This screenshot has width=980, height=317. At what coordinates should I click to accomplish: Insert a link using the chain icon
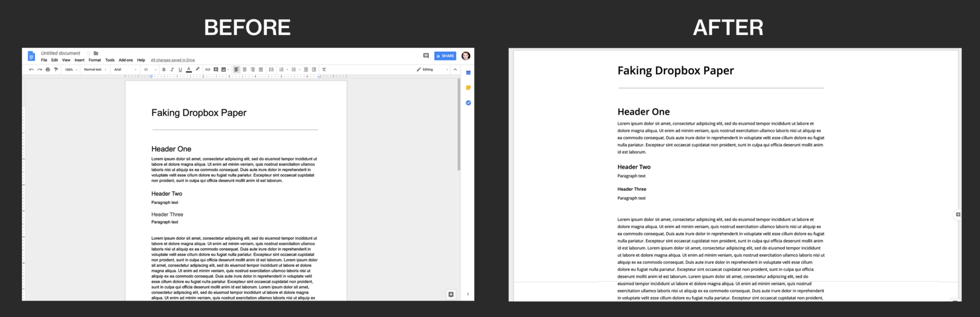(207, 70)
